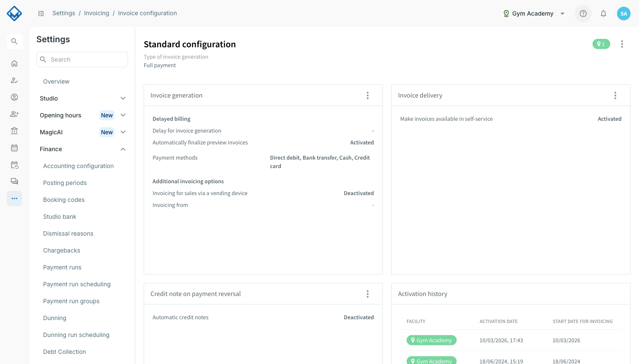Screen dimensions: 639x364
Task: Open the calendar icon in left rail
Action: click(14, 148)
